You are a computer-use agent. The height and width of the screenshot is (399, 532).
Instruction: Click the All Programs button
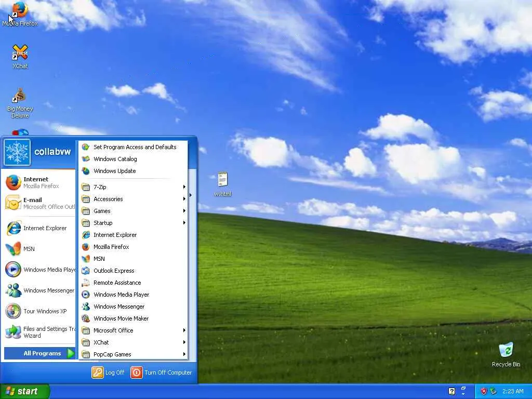click(39, 353)
